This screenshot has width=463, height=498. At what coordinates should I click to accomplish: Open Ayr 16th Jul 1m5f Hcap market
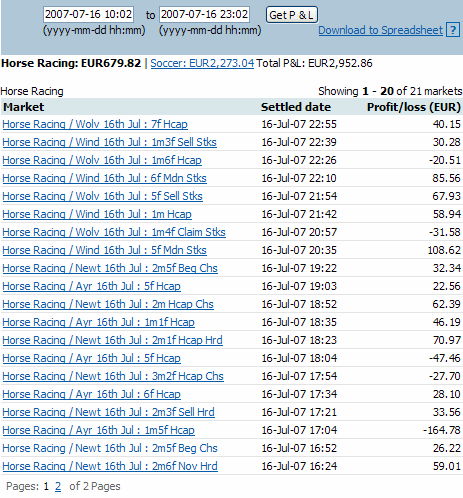pos(98,430)
